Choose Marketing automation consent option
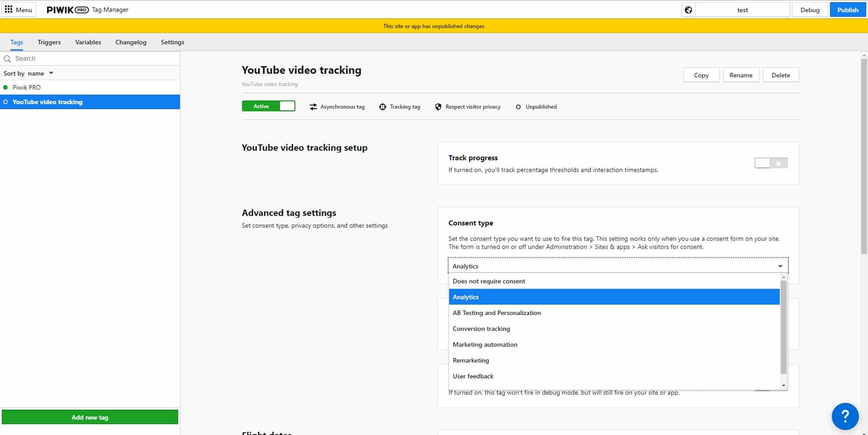 (614, 344)
